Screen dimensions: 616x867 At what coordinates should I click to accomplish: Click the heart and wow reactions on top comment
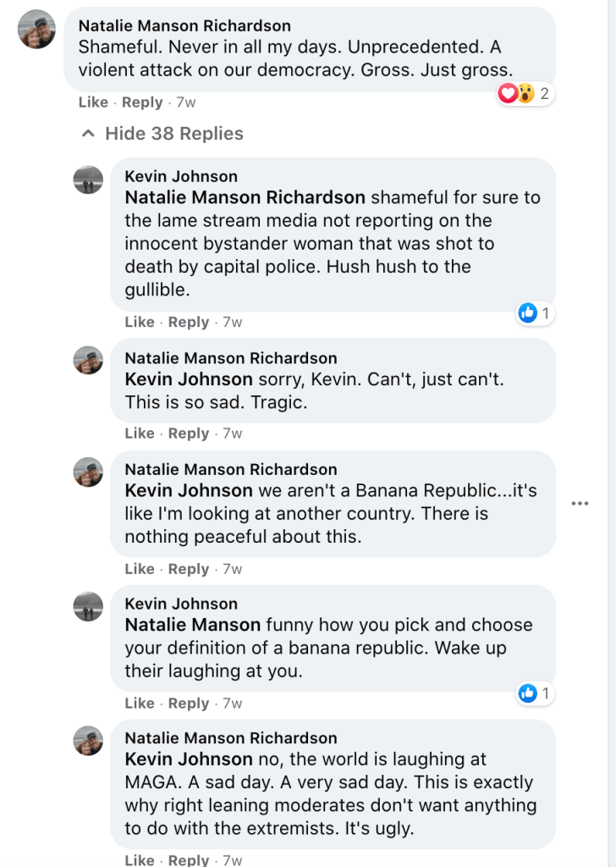[x=516, y=94]
